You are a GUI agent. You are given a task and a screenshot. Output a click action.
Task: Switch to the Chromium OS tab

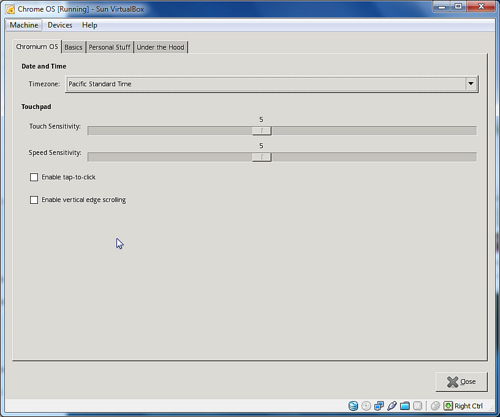37,47
